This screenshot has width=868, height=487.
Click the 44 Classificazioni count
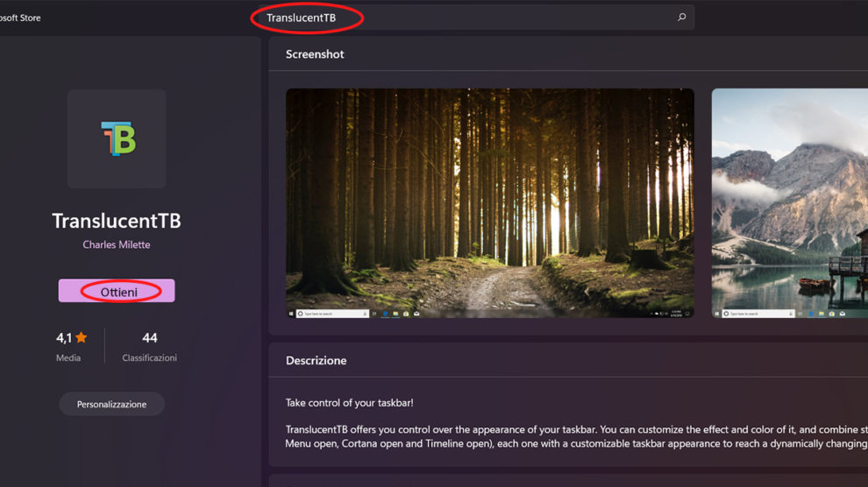point(149,347)
